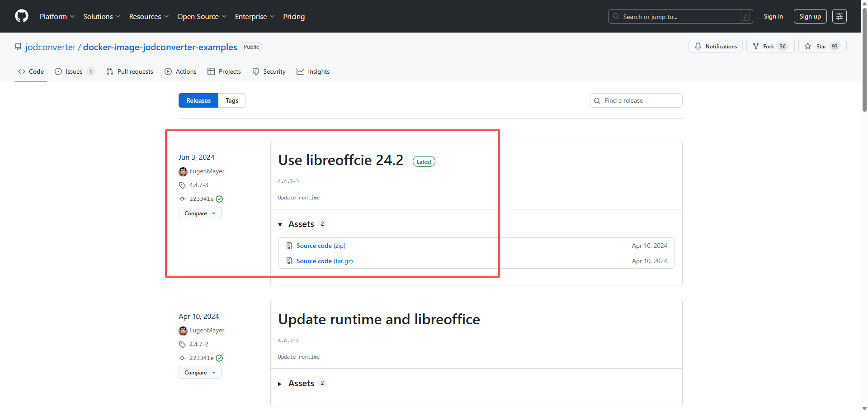868x412 pixels.
Task: Click the Sign in link
Action: click(773, 16)
